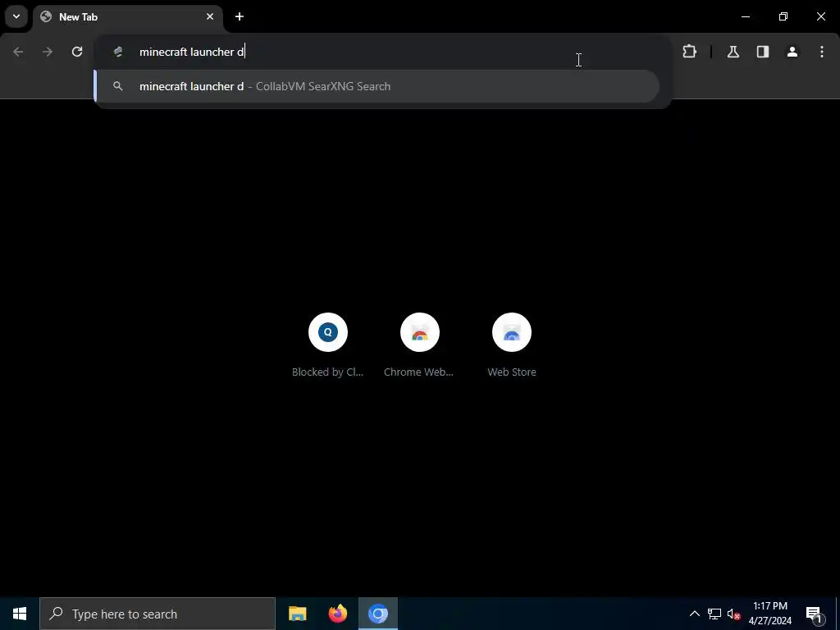The image size is (840, 630).
Task: Open the profile avatar menu
Action: point(792,52)
